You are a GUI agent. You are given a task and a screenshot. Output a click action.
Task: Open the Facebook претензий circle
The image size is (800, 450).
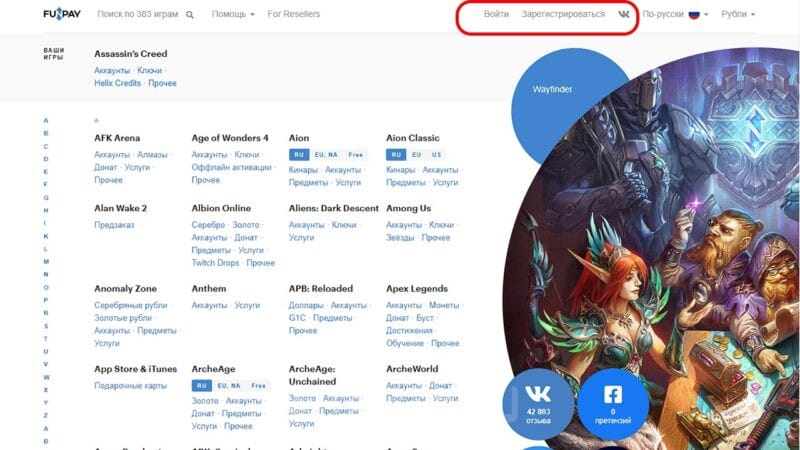pyautogui.click(x=613, y=404)
